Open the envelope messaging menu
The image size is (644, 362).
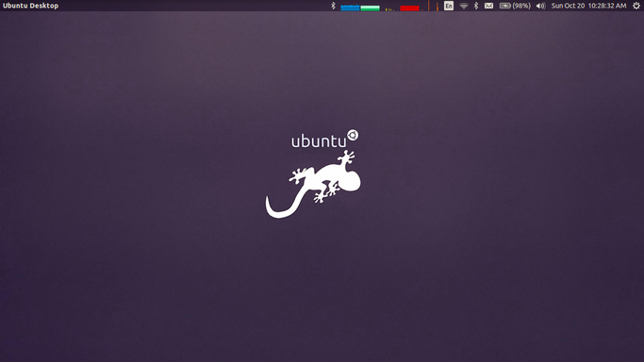click(x=488, y=6)
